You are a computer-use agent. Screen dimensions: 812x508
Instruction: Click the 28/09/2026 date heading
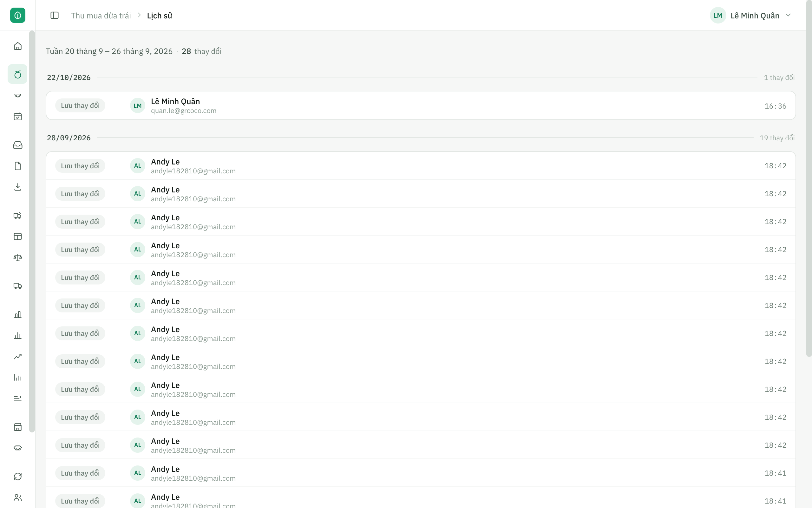pyautogui.click(x=69, y=138)
